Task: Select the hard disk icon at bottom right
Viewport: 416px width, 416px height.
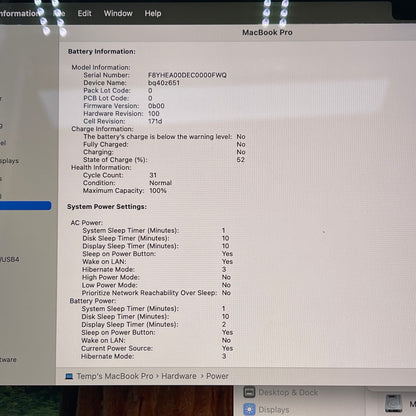Action: (394, 403)
